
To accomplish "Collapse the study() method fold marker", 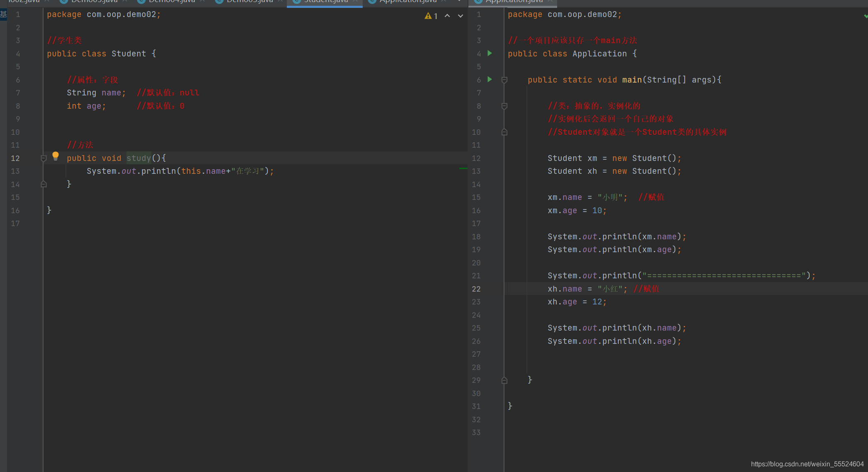I will click(x=44, y=158).
